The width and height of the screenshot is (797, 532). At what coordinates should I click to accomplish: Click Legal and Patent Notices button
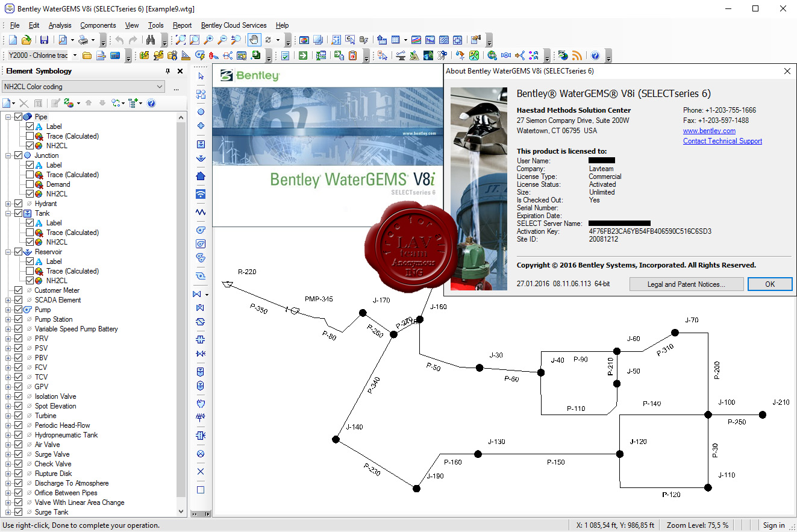pyautogui.click(x=686, y=284)
